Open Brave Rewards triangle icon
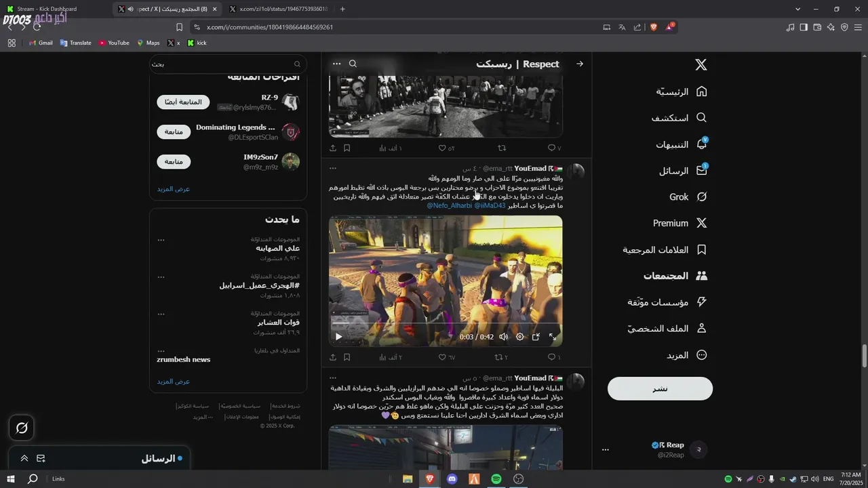868x488 pixels. 669,27
